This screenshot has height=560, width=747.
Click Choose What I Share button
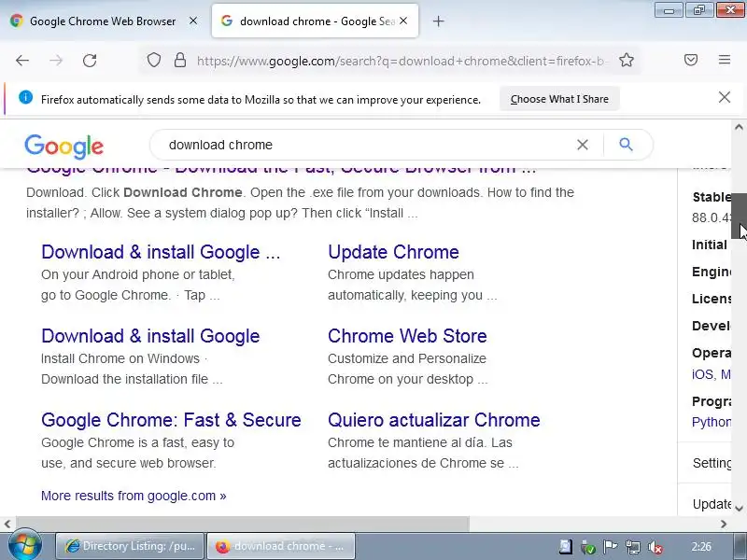[559, 99]
